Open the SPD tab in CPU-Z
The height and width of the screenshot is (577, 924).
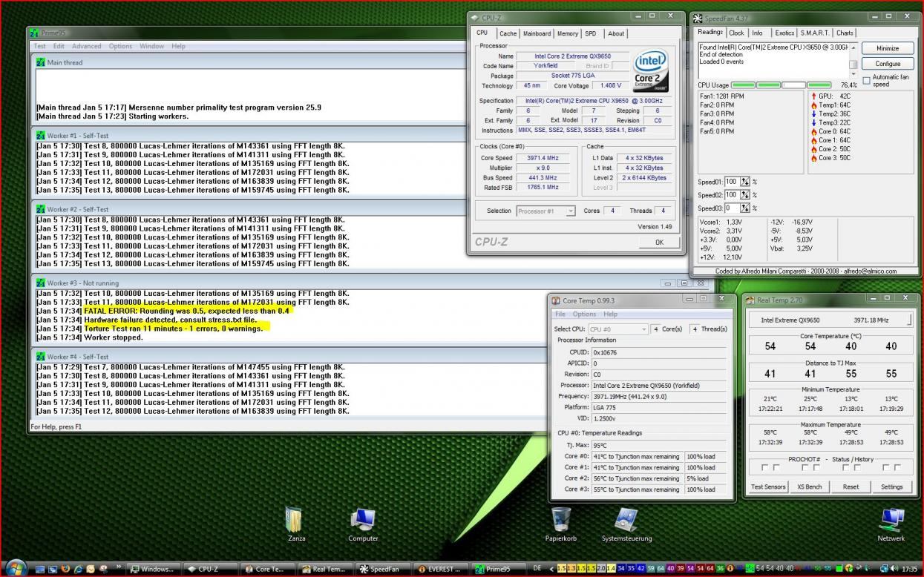coord(590,33)
